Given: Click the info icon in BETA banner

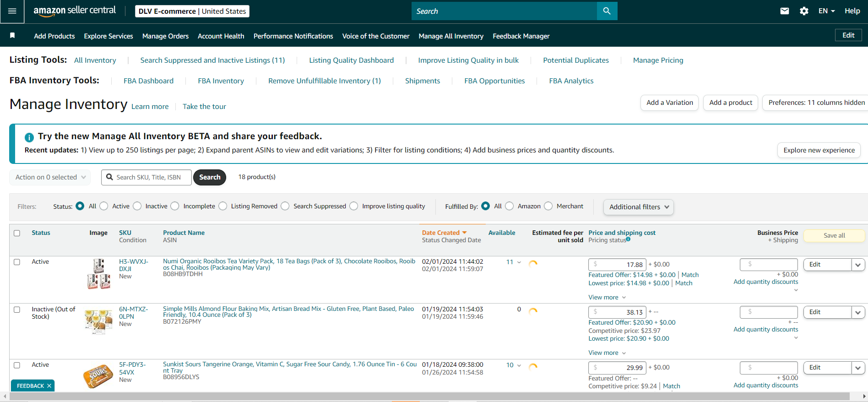Looking at the screenshot, I should [29, 137].
